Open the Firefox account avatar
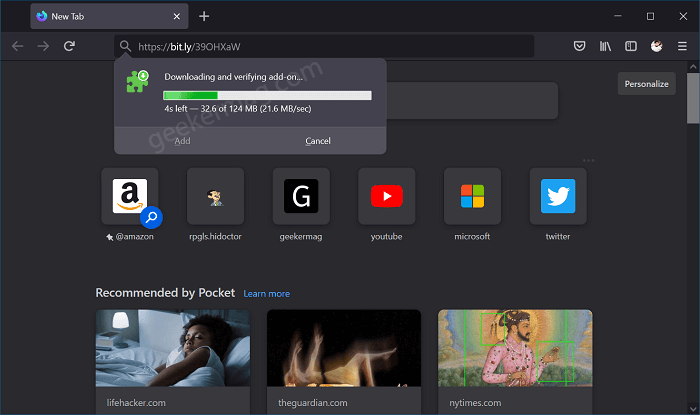Image resolution: width=700 pixels, height=415 pixels. (656, 46)
